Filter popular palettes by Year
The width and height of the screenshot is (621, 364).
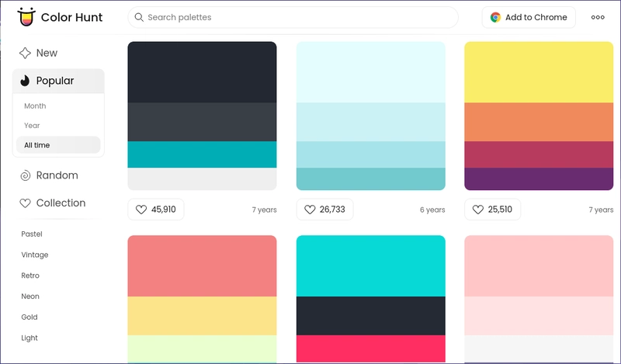(32, 126)
